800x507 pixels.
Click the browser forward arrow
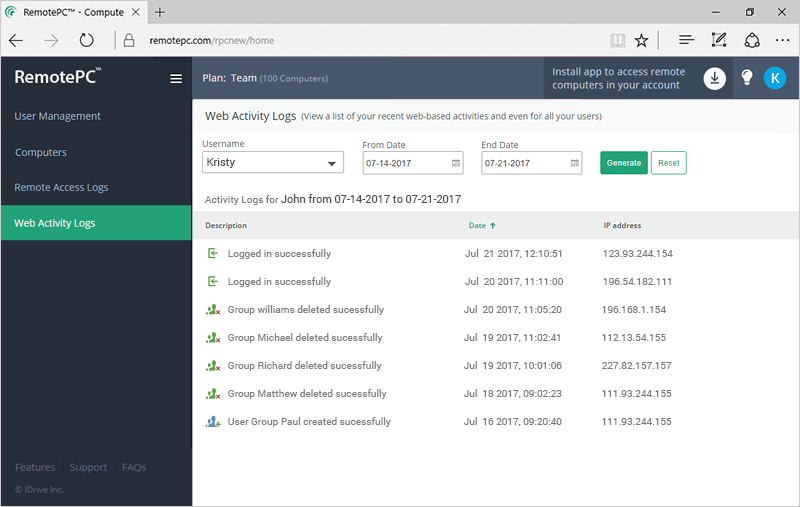pyautogui.click(x=51, y=40)
